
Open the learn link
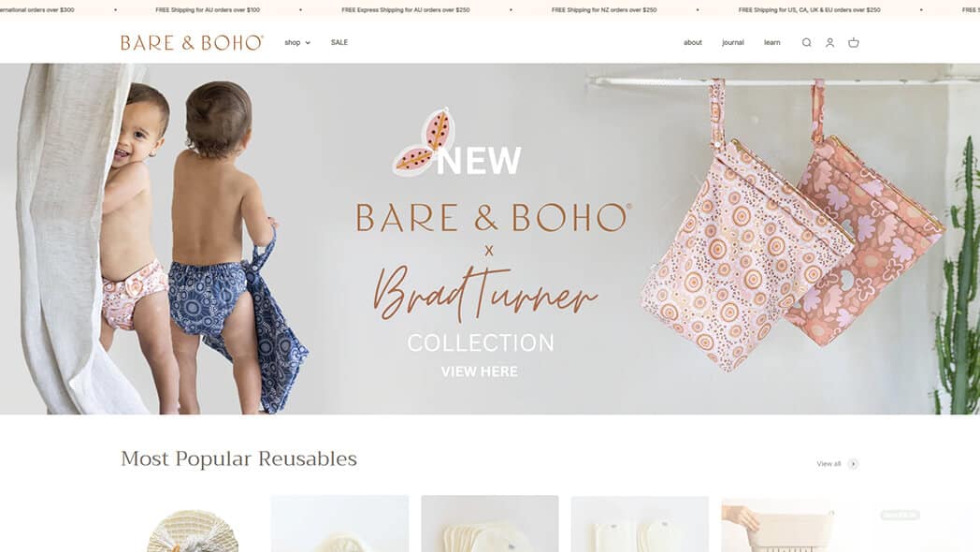[x=771, y=42]
